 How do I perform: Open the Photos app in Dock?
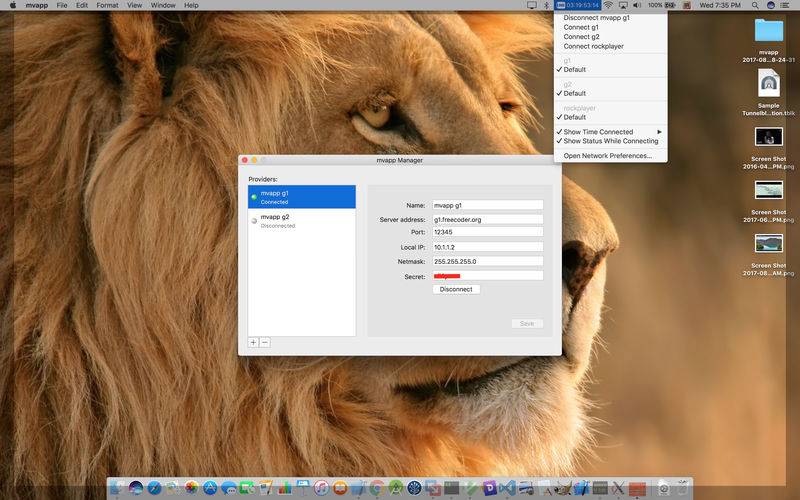pyautogui.click(x=191, y=488)
